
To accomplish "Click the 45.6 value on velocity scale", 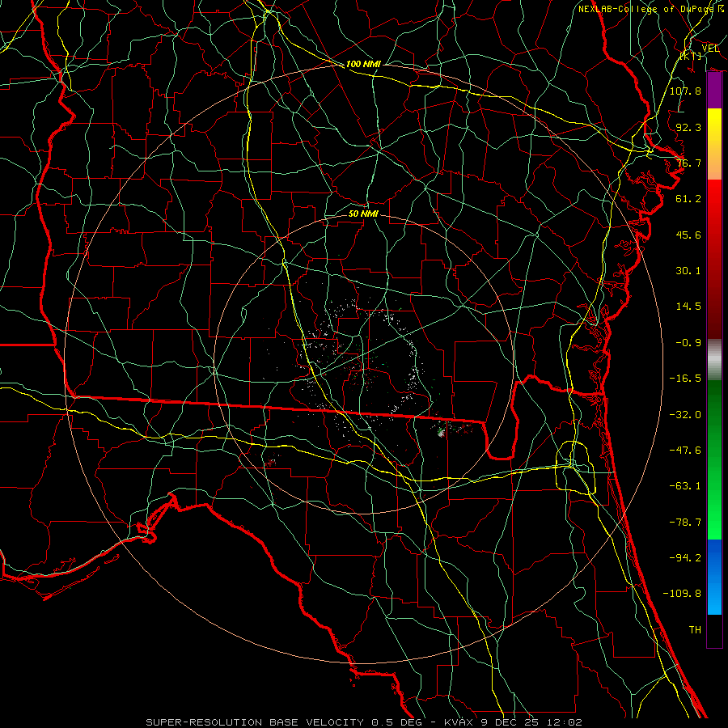I will (x=688, y=235).
